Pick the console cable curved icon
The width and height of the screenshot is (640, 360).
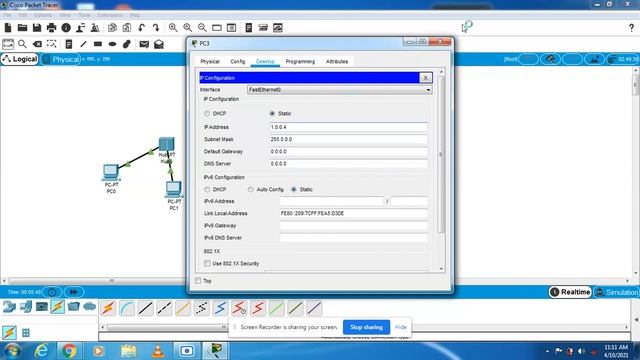pos(127,308)
